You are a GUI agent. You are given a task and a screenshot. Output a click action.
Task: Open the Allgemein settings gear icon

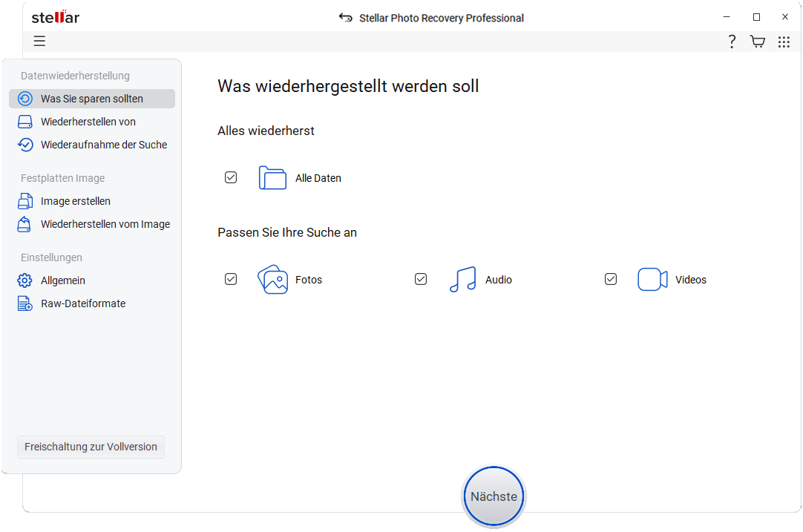point(24,280)
